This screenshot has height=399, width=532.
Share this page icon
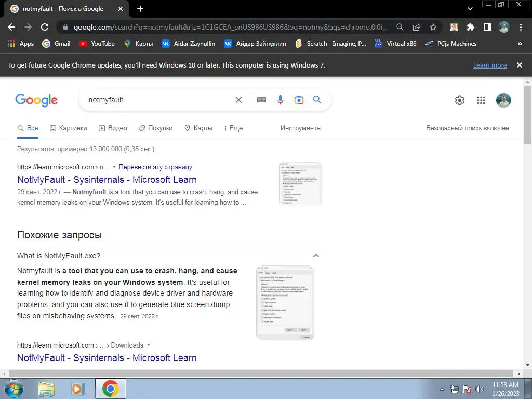pyautogui.click(x=417, y=27)
